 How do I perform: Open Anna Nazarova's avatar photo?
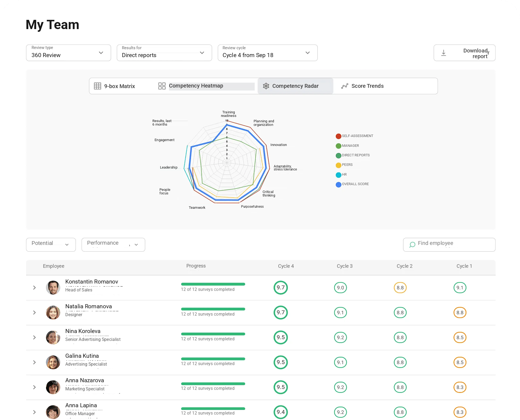pyautogui.click(x=53, y=387)
